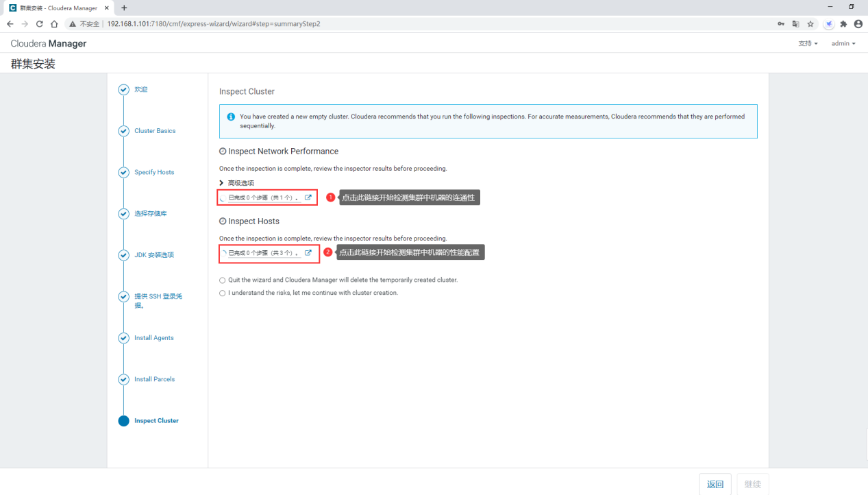The image size is (868, 495).
Task: Click the browser forward arrow
Action: pyautogui.click(x=25, y=23)
